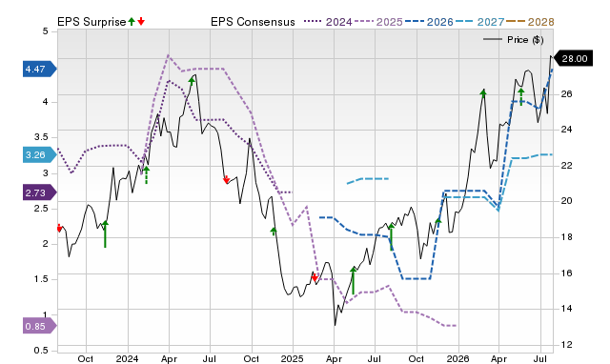This screenshot has width=610, height=364.
Task: Click the dark purple 2.73 value badge
Action: [x=40, y=192]
